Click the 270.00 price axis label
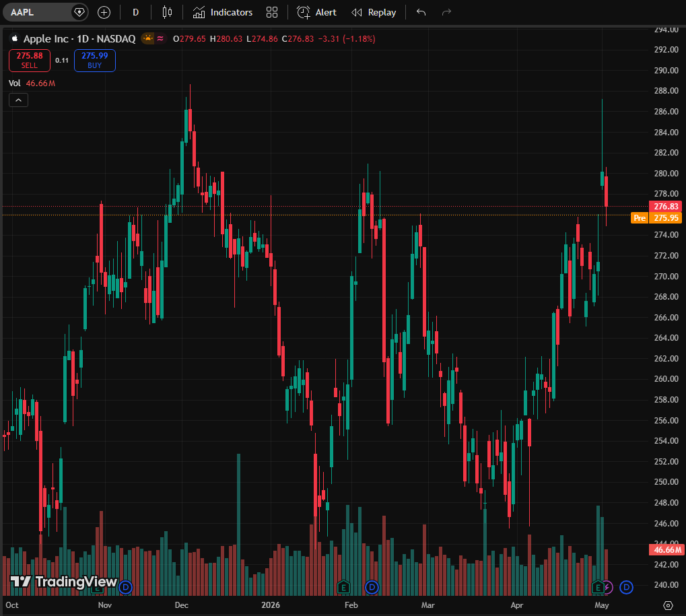Screen dimensions: 686x616 pos(666,276)
